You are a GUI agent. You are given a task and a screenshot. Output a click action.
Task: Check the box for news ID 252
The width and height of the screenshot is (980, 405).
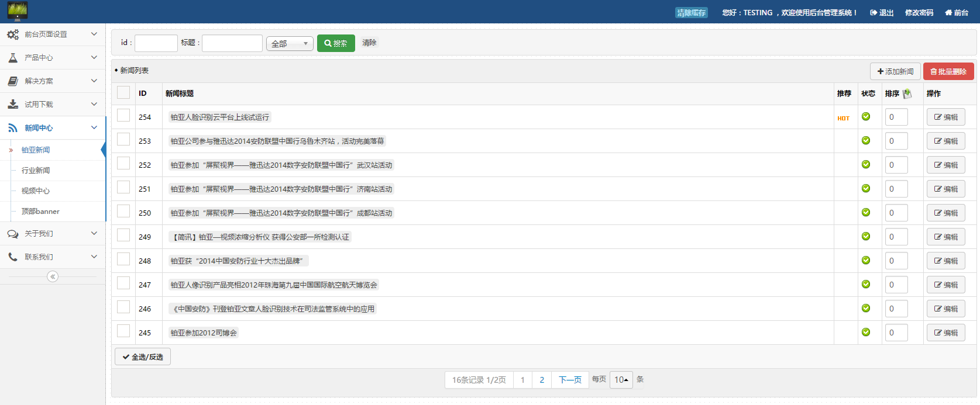point(123,163)
